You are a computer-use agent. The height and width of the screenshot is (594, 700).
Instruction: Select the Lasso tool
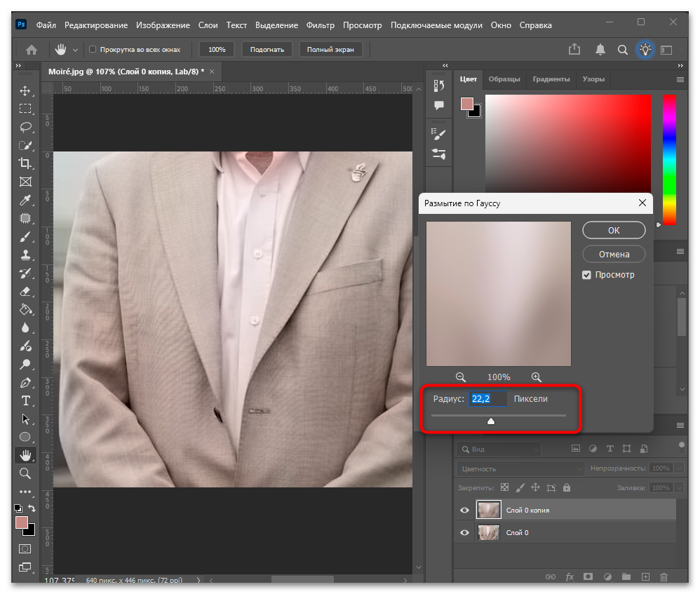pyautogui.click(x=25, y=127)
